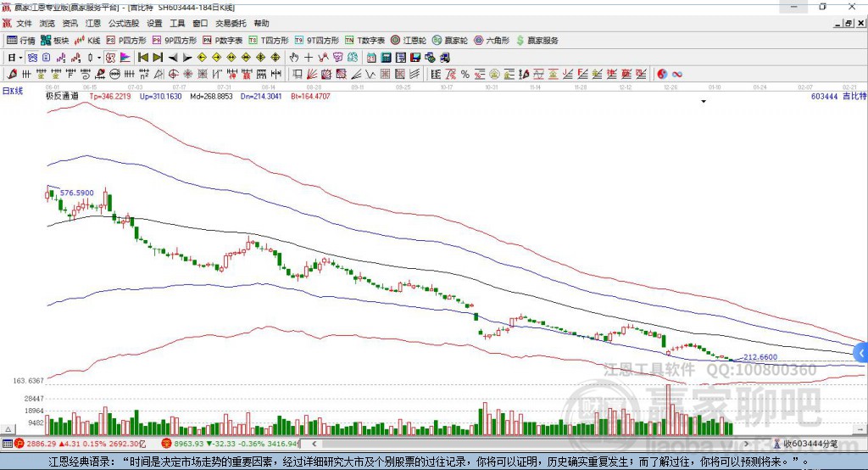Jump to first bar icon
Image resolution: width=868 pixels, height=470 pixels.
pyautogui.click(x=142, y=58)
